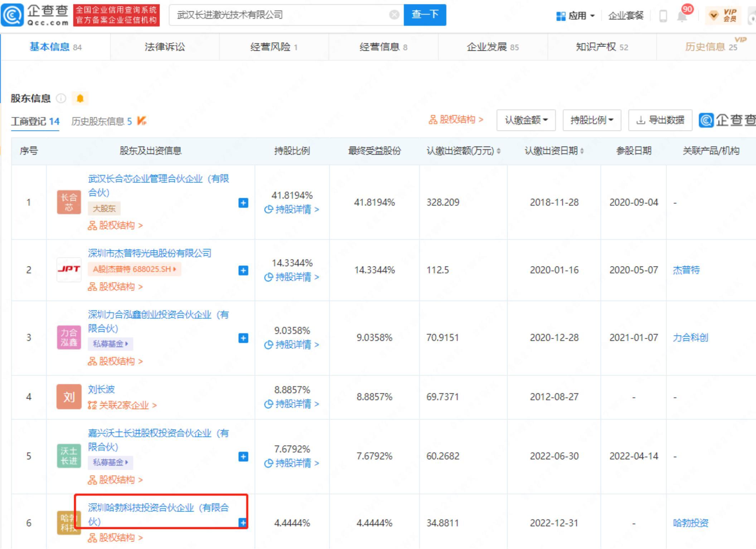Expand plus icon for 深圳市杰普特光电股份有限公司
756x549 pixels.
click(x=243, y=270)
